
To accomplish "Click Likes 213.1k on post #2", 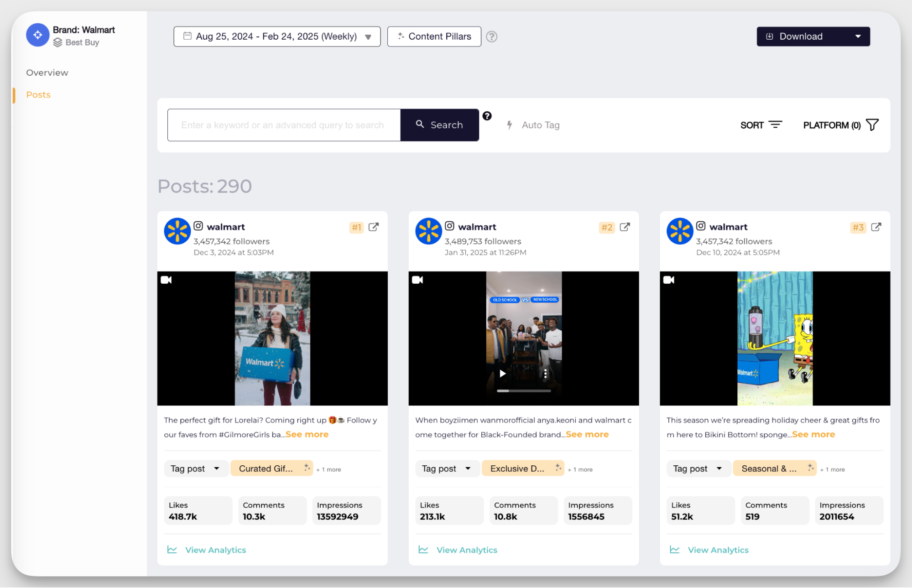I will 449,511.
